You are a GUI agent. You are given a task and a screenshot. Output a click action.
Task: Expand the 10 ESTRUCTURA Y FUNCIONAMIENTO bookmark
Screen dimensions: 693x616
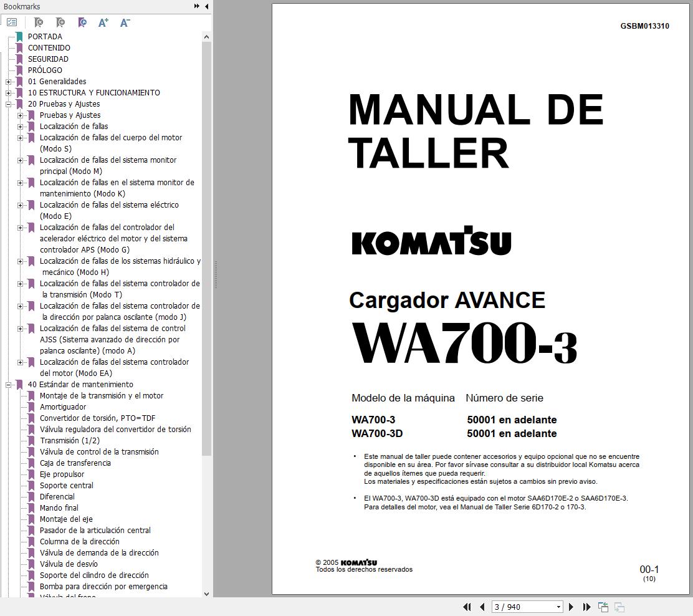8,92
